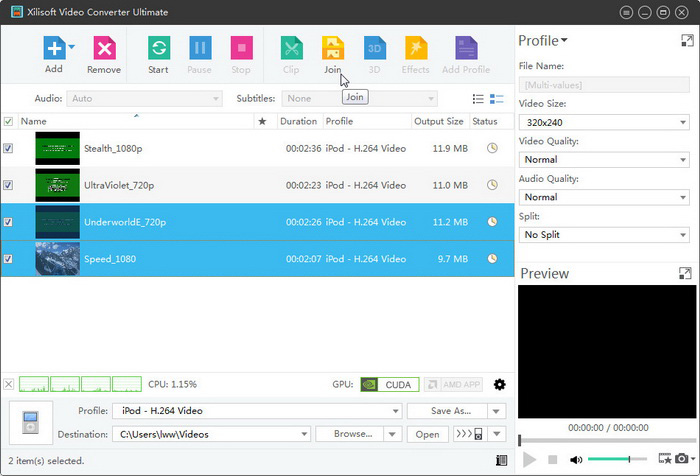Uncheck the UltraViolet_720p file checkbox
700x476 pixels.
(8, 185)
